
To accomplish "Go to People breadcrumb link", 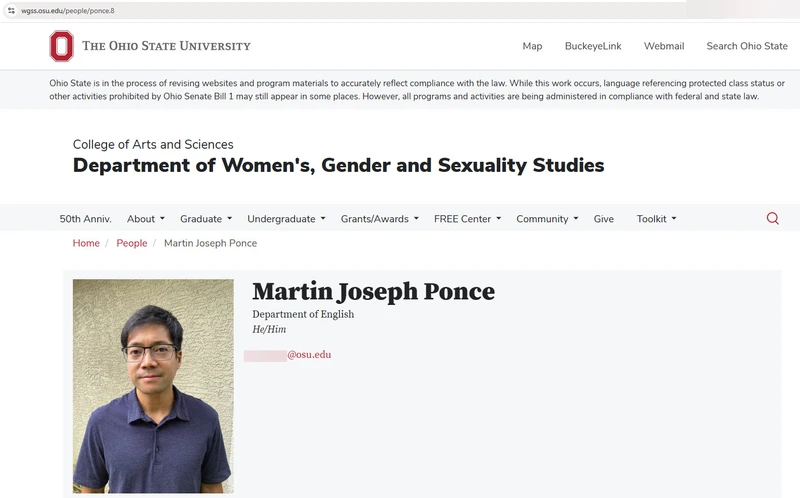I will point(132,243).
